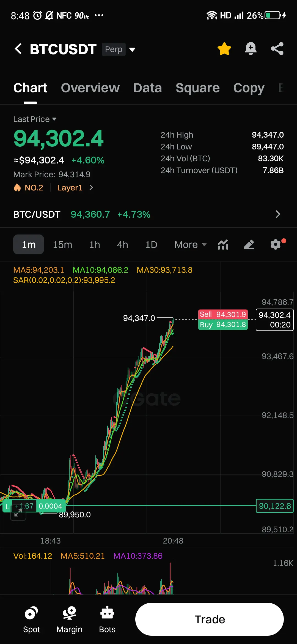Image resolution: width=297 pixels, height=644 pixels.
Task: Tap the Perp label badge
Action: point(114,49)
